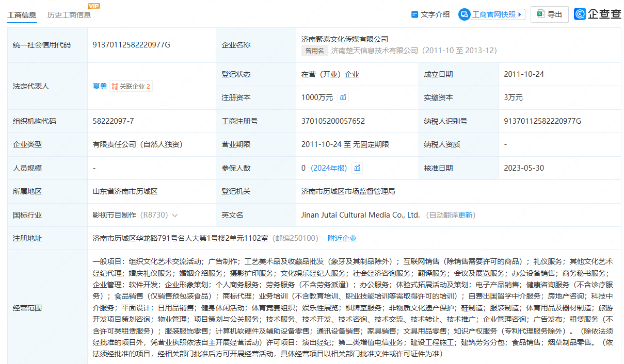Open registered capital trend chart icon
The width and height of the screenshot is (624, 364).
(343, 97)
